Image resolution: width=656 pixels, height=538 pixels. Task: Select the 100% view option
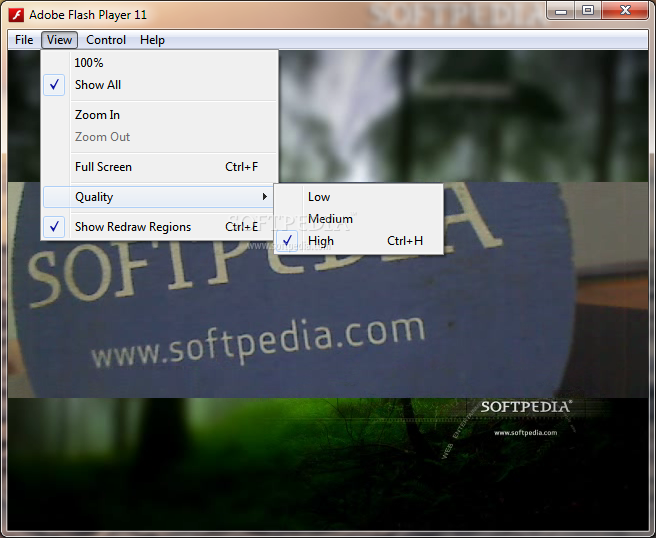pos(160,63)
